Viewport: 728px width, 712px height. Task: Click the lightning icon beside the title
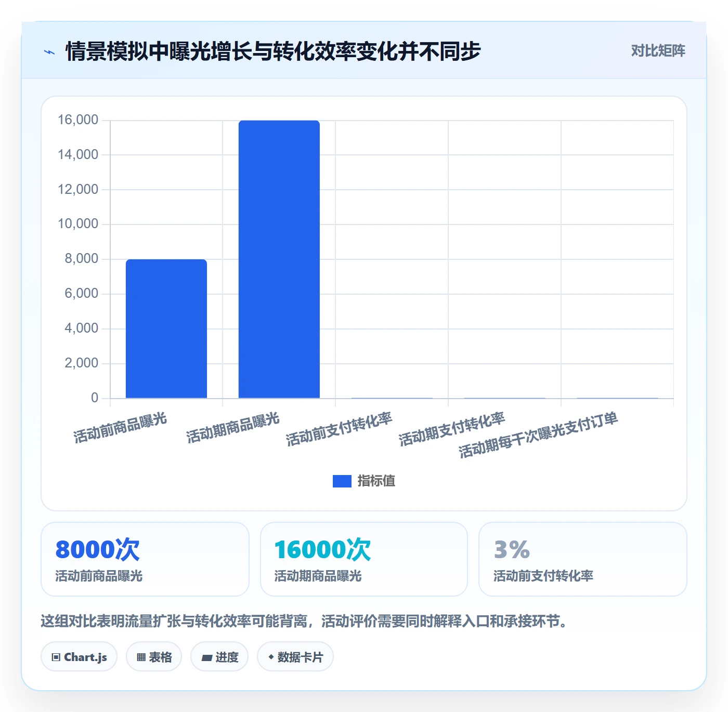click(49, 52)
